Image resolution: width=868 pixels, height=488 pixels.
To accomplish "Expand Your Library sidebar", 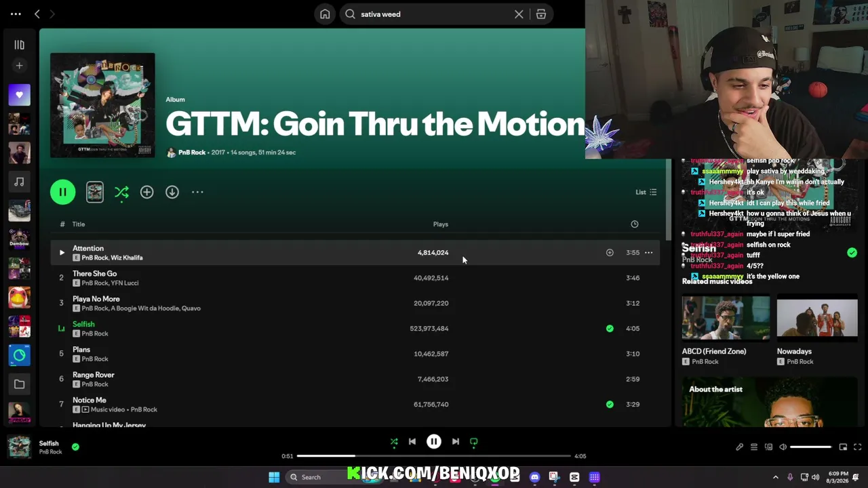I will pyautogui.click(x=19, y=45).
